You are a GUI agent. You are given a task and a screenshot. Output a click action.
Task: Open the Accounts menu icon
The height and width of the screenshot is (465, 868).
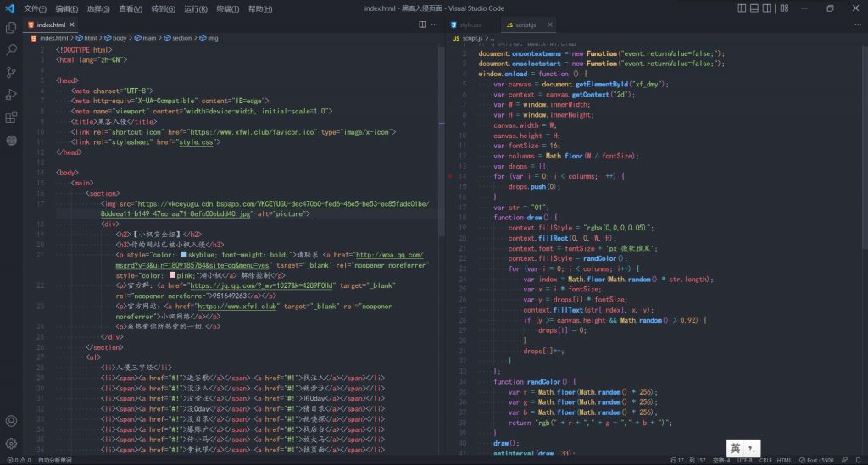11,421
